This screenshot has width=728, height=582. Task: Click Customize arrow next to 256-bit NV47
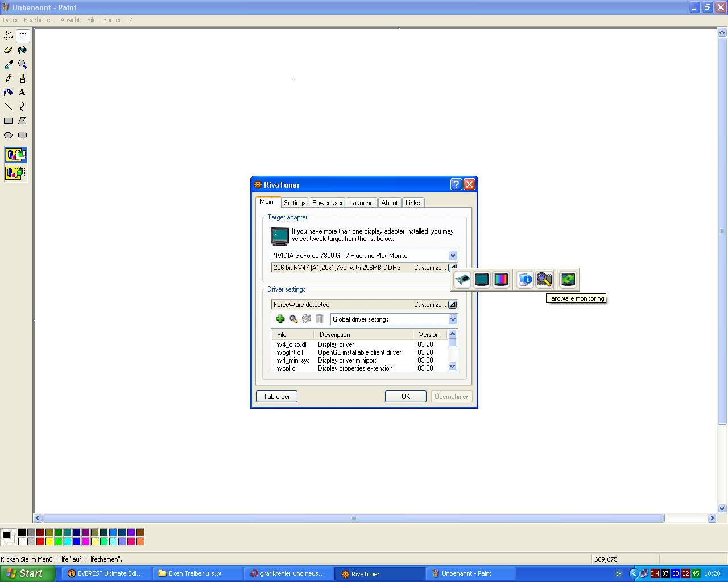coord(452,268)
